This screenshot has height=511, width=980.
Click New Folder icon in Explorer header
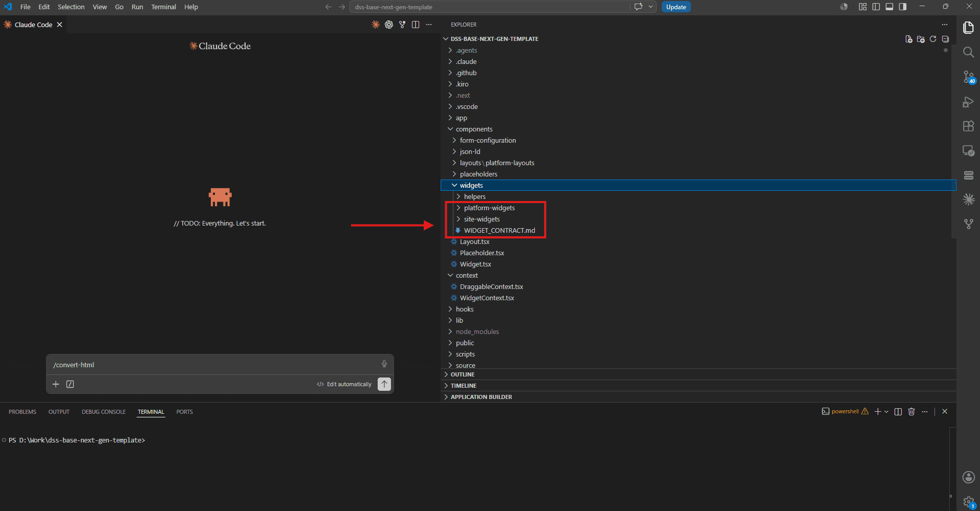921,39
